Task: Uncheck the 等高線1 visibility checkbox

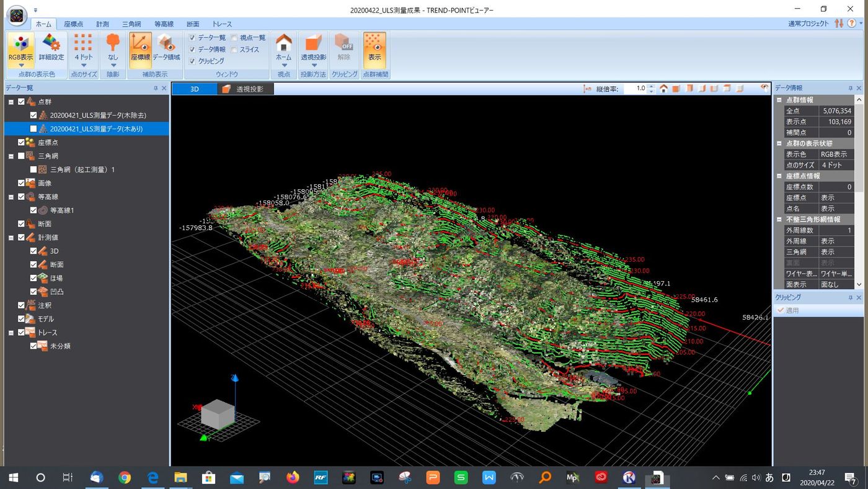Action: coord(33,210)
